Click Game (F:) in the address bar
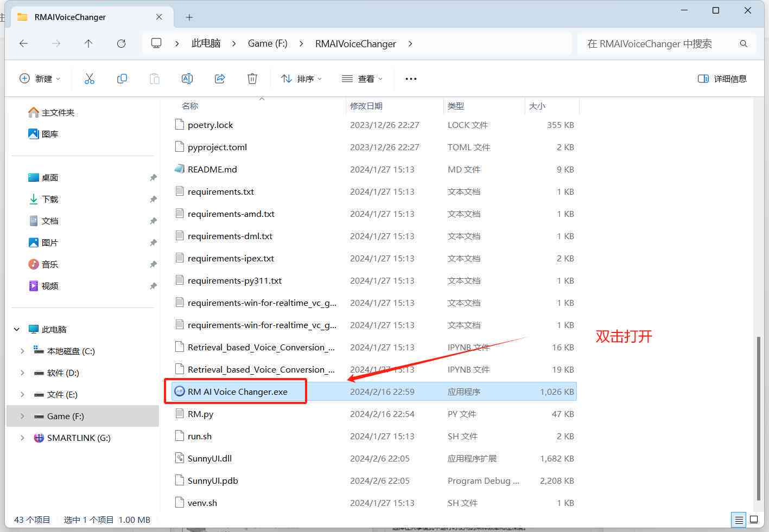This screenshot has height=532, width=769. pyautogui.click(x=268, y=43)
